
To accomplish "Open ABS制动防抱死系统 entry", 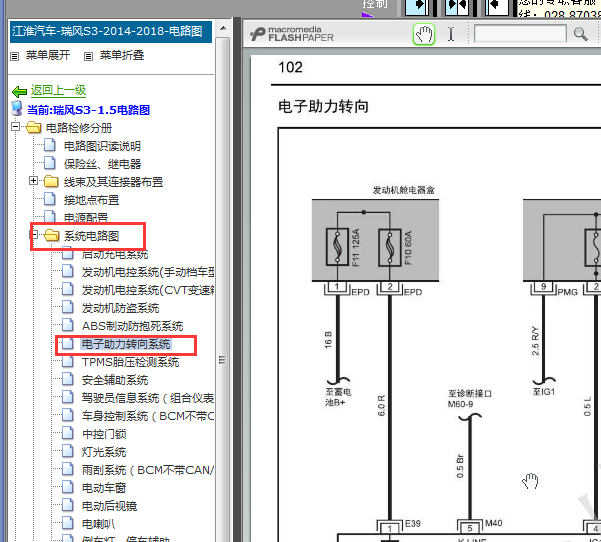I will 133,326.
